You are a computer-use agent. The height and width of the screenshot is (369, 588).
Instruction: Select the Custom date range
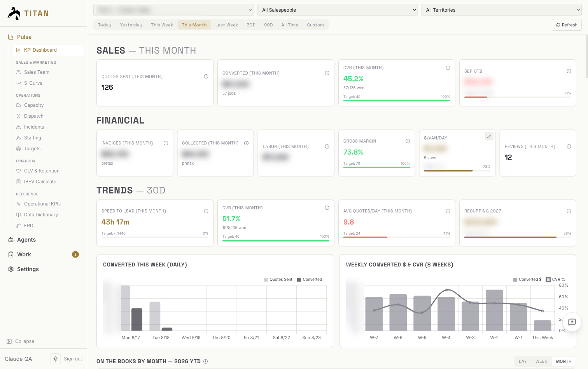coord(315,25)
